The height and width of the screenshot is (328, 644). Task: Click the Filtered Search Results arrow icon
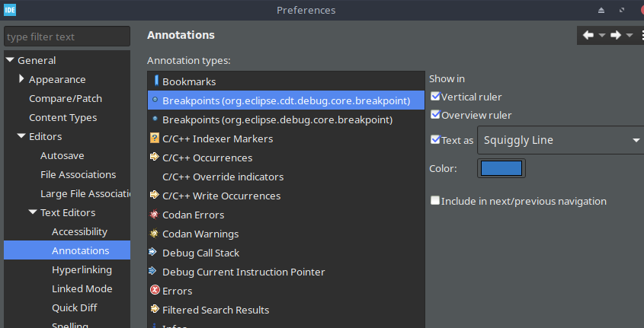(x=155, y=309)
